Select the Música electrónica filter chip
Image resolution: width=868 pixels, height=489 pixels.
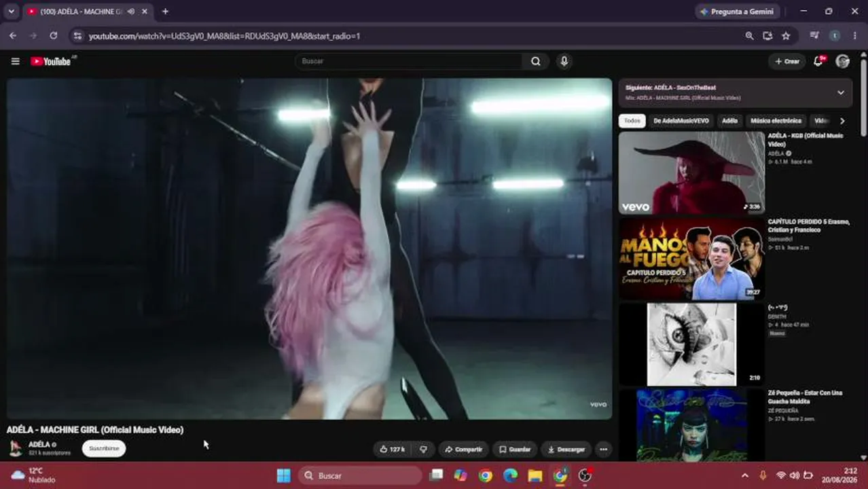tap(776, 121)
